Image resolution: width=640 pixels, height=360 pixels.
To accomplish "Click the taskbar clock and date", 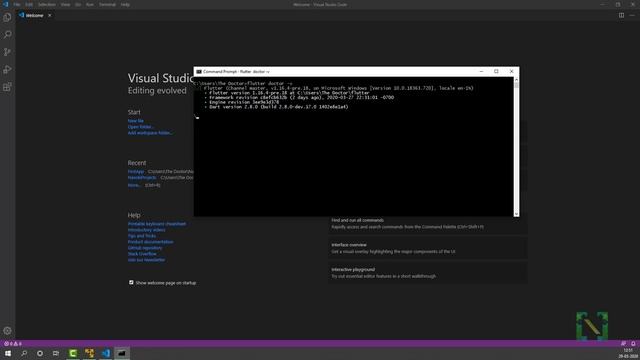I will tap(629, 353).
